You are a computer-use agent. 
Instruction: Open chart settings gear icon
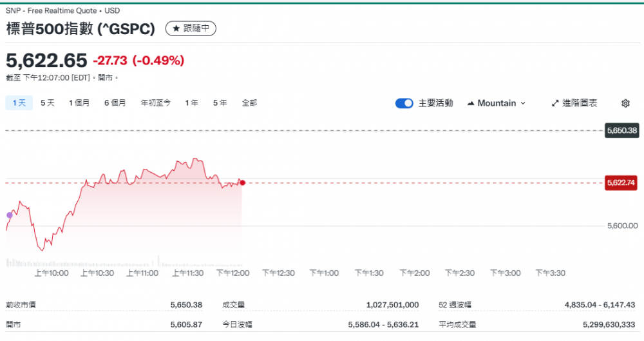pyautogui.click(x=625, y=103)
